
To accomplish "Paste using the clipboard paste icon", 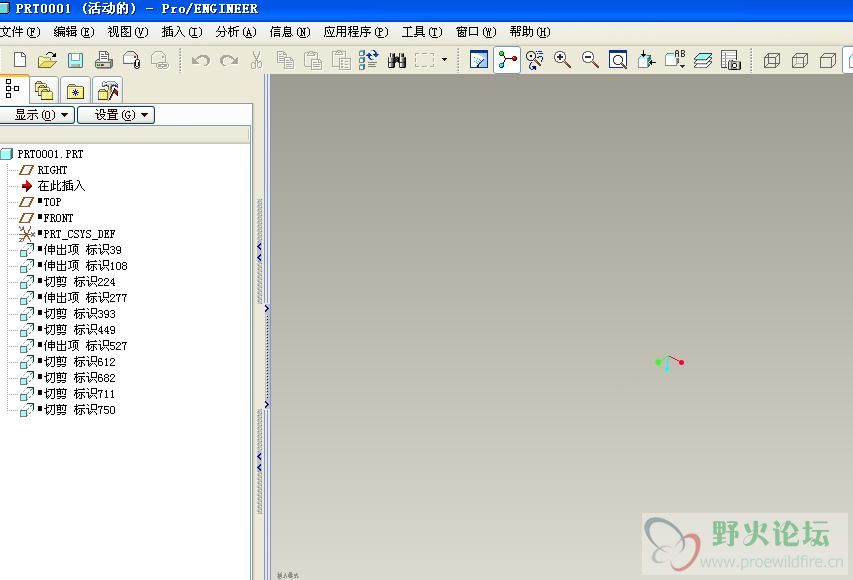I will [x=313, y=60].
